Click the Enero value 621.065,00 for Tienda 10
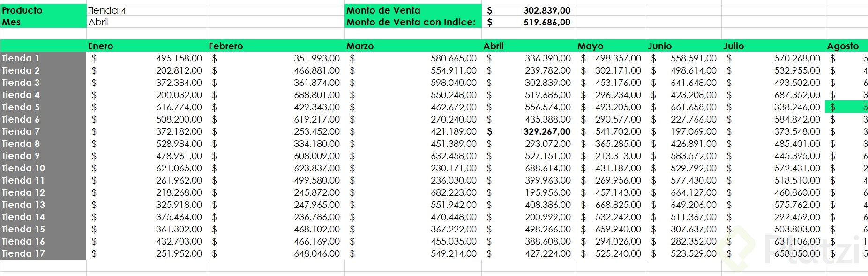 click(x=179, y=168)
